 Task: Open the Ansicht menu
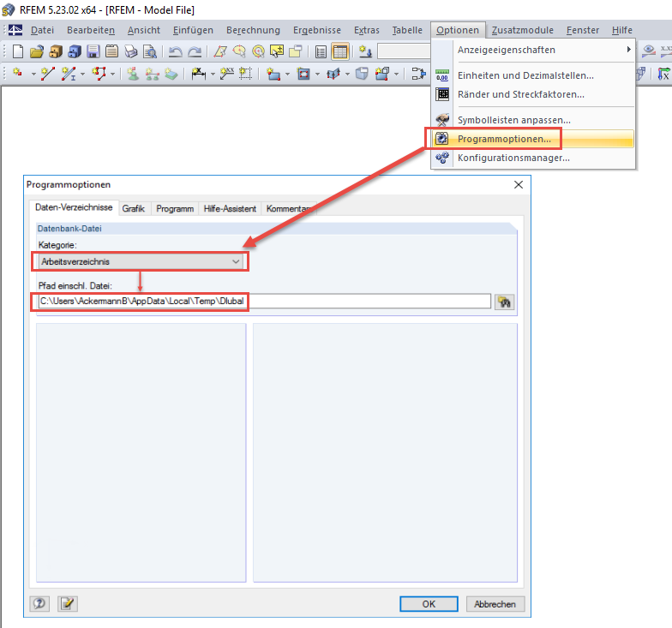(144, 30)
